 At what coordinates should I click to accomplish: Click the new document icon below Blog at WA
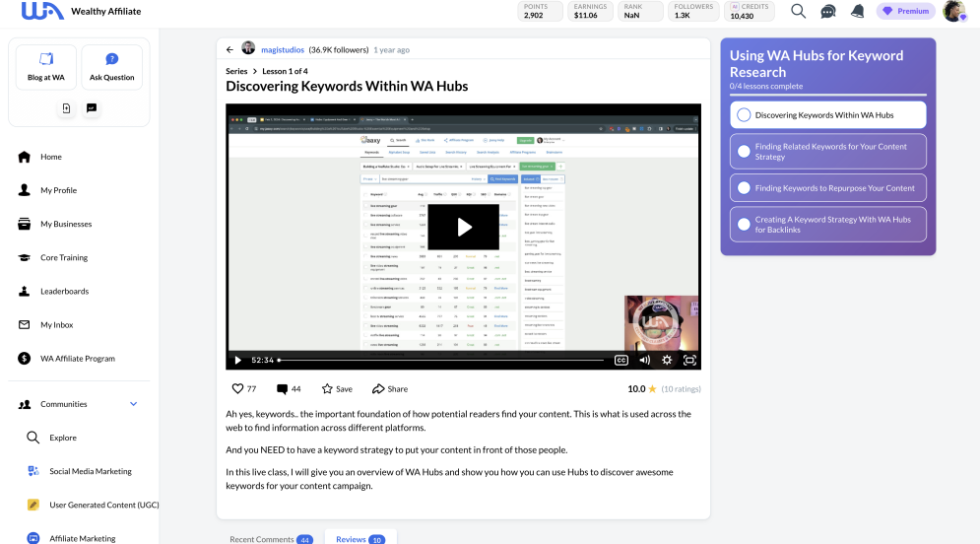(66, 108)
